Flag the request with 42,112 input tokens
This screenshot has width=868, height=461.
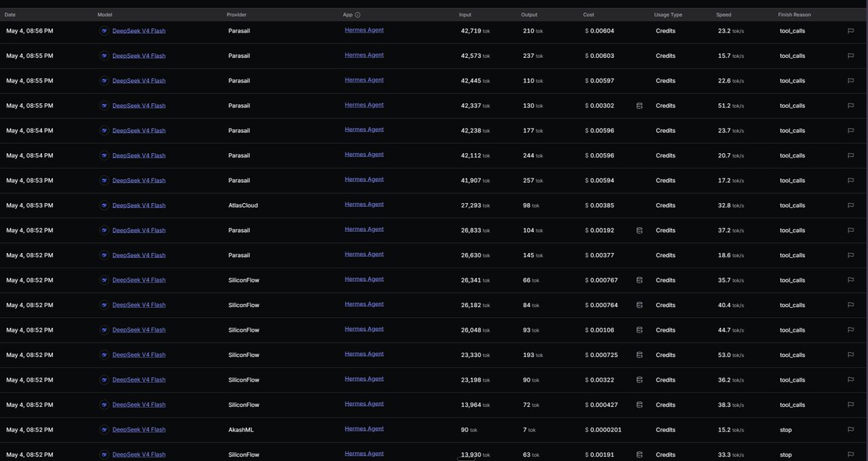coord(851,155)
